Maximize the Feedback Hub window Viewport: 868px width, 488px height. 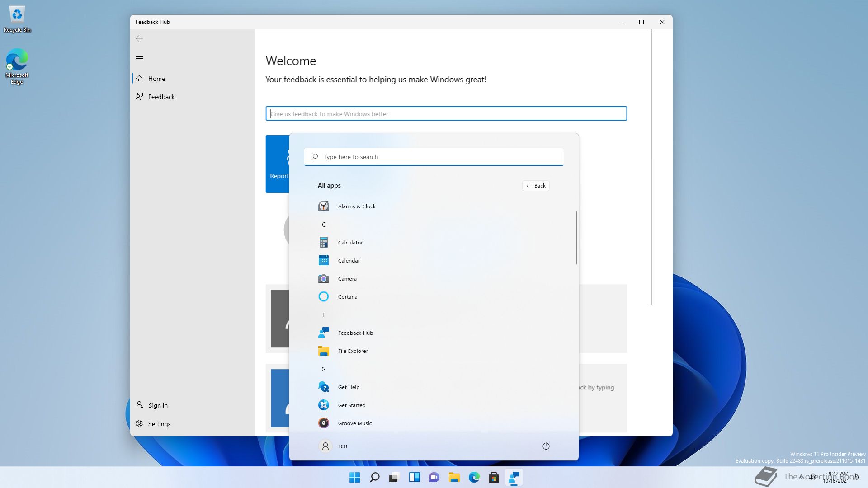(641, 22)
